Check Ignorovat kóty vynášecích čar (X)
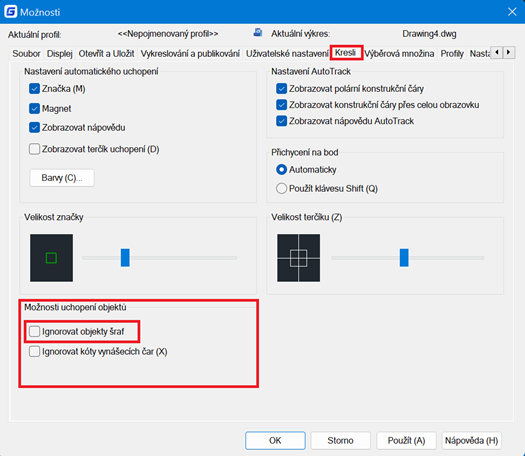This screenshot has width=525, height=456. coord(34,352)
